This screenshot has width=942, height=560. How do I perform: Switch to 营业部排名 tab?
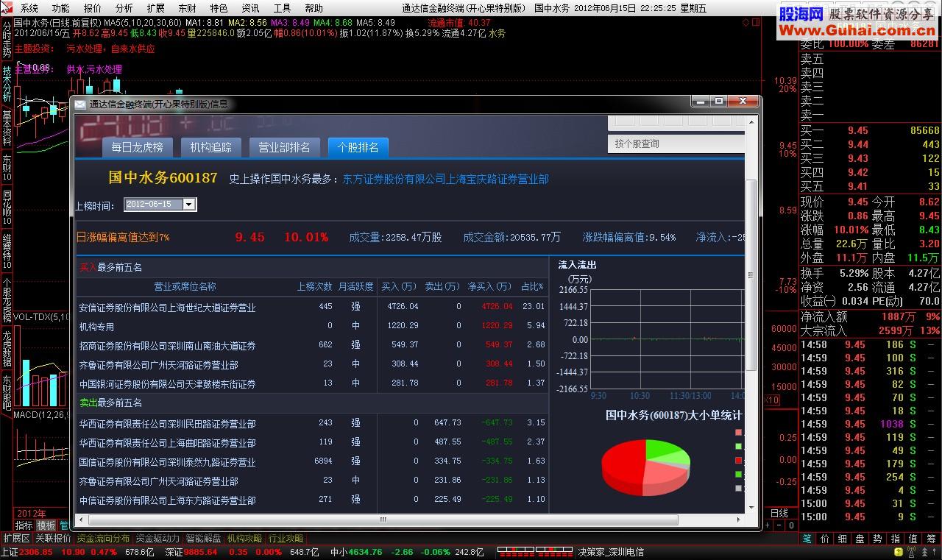tap(284, 147)
